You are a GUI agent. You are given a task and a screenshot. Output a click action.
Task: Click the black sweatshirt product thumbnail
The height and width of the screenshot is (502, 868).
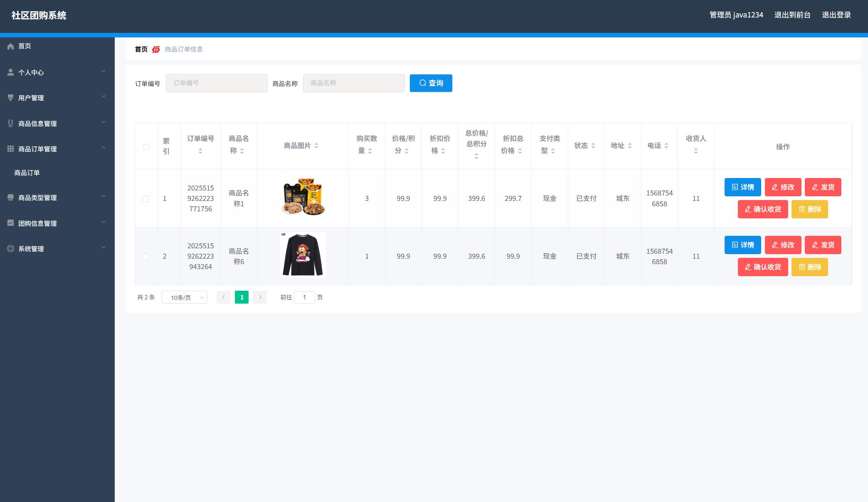coord(303,255)
